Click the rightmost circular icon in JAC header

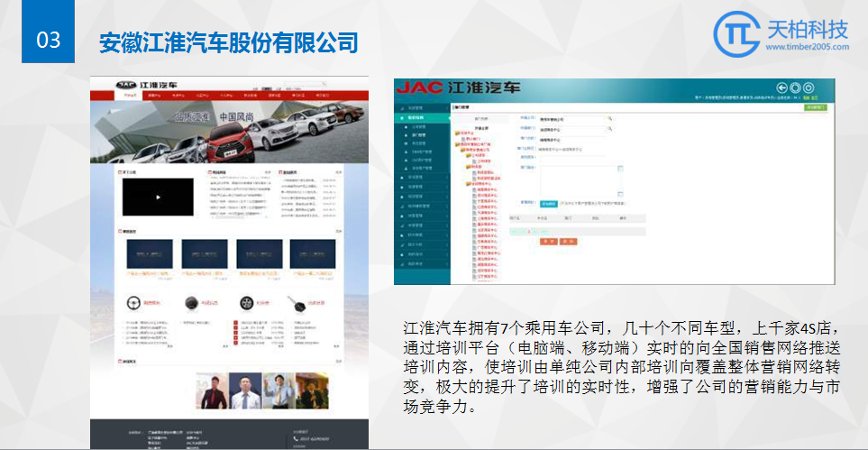click(x=809, y=87)
